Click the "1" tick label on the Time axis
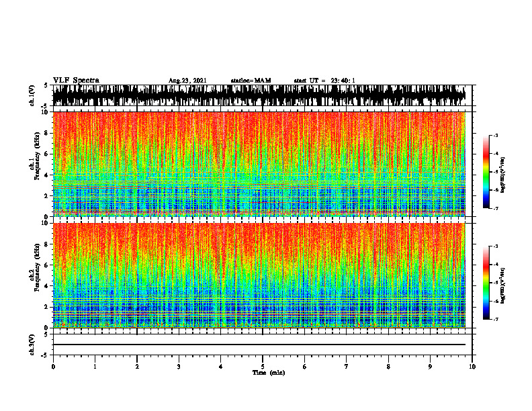The height and width of the screenshot is (411, 532). [x=95, y=367]
